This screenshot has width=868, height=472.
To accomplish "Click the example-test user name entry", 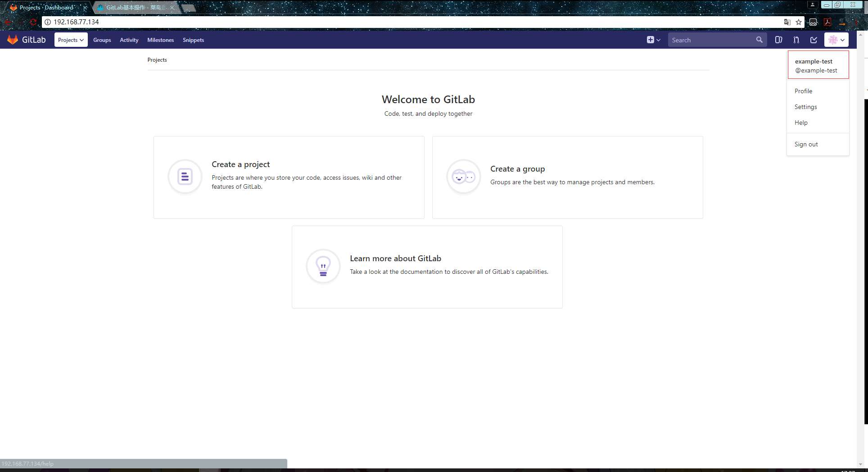I will coord(814,61).
